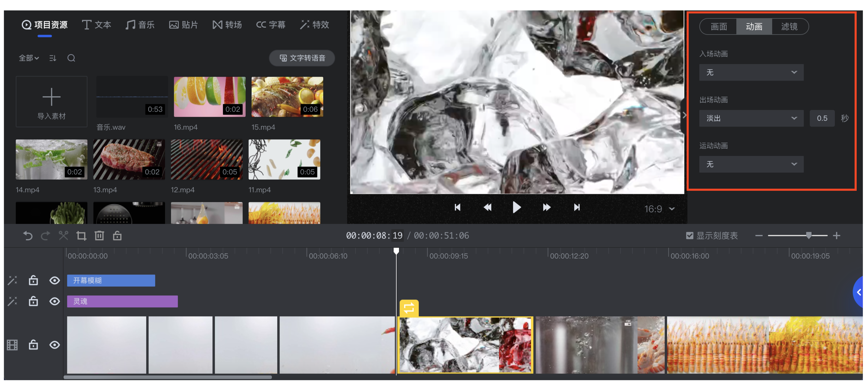Play the preview video
Image resolution: width=868 pixels, height=384 pixels.
click(x=517, y=207)
